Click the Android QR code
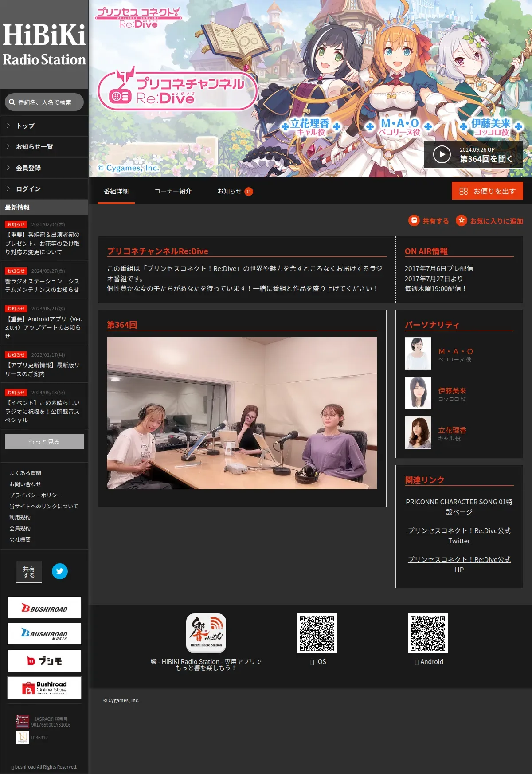The width and height of the screenshot is (532, 774). [428, 633]
